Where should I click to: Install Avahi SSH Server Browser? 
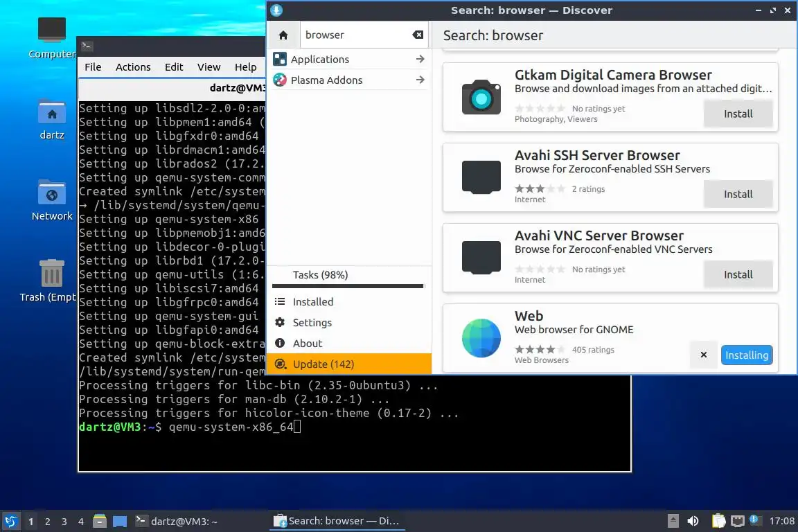tap(738, 195)
